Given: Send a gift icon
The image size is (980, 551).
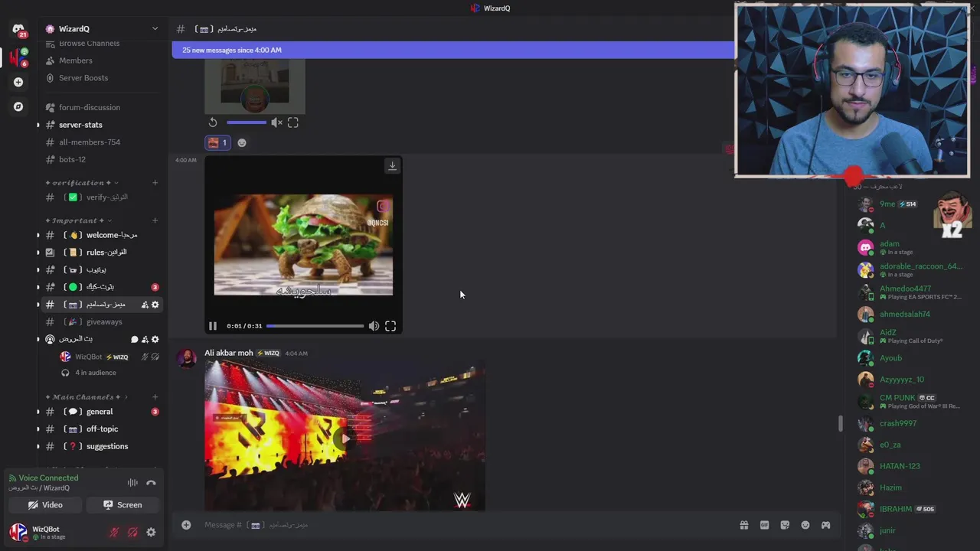Looking at the screenshot, I should (x=743, y=525).
